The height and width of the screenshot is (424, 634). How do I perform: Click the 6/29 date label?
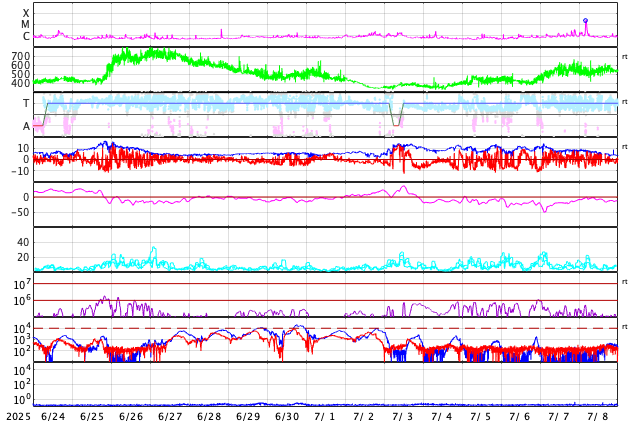pos(248,416)
